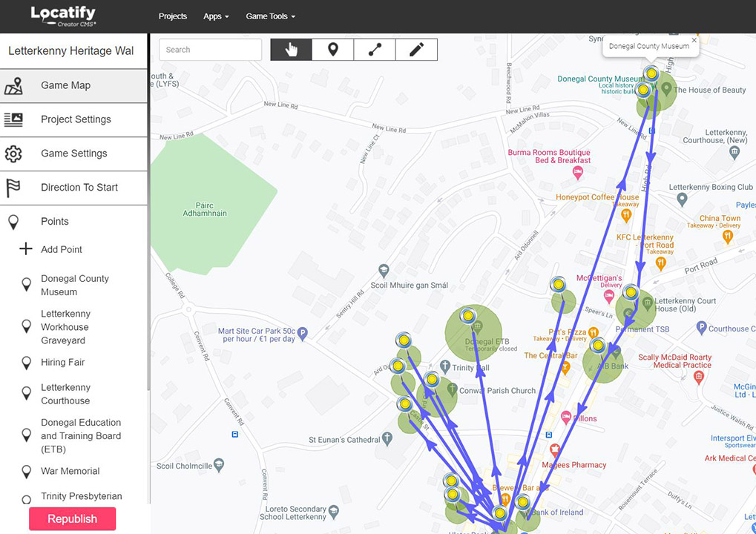Click Letterkenny Boxing Club map pin

[682, 199]
